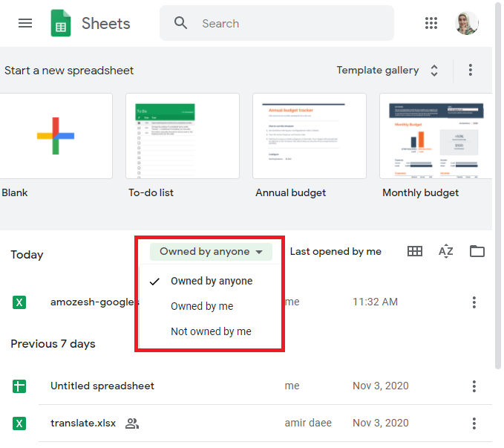Open the Untitled spreadsheet file name

point(102,386)
